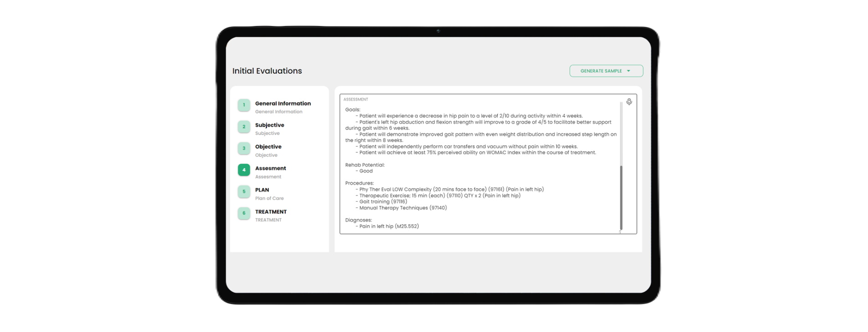Select the step 6 number badge
The image size is (868, 332).
click(x=244, y=213)
